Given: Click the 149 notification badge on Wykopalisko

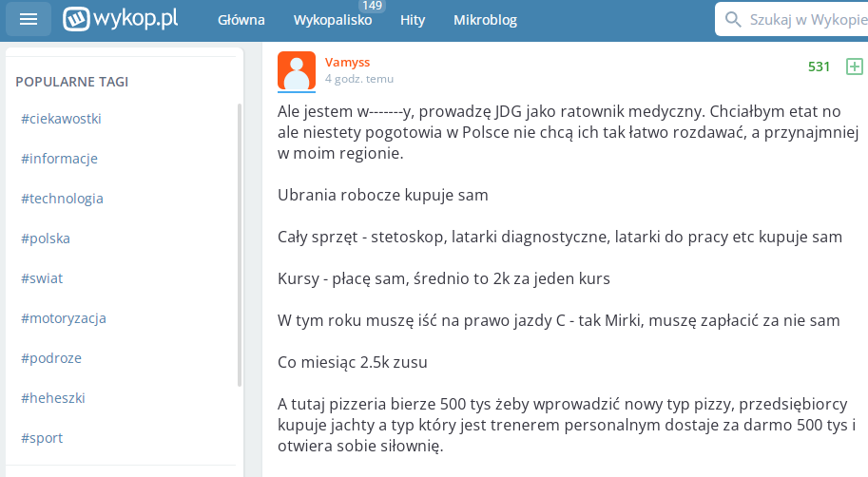Looking at the screenshot, I should [x=372, y=6].
